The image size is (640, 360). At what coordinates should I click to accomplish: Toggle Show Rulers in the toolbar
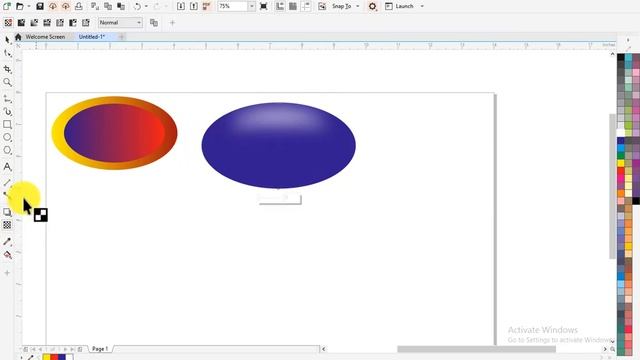coord(280,6)
